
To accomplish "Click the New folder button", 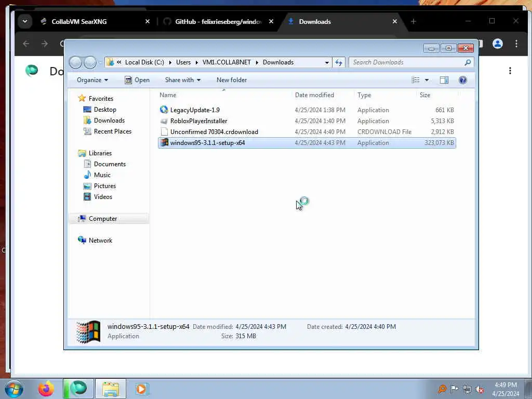I will coord(232,80).
